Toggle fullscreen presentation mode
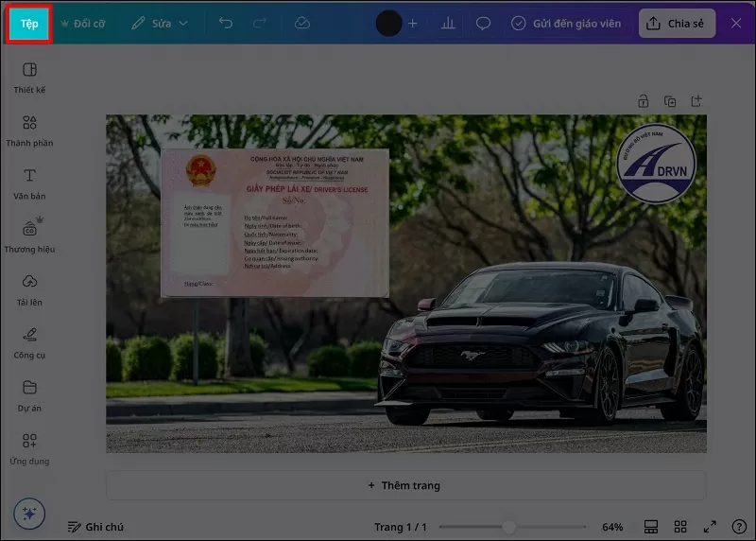This screenshot has width=756, height=541. click(x=710, y=527)
